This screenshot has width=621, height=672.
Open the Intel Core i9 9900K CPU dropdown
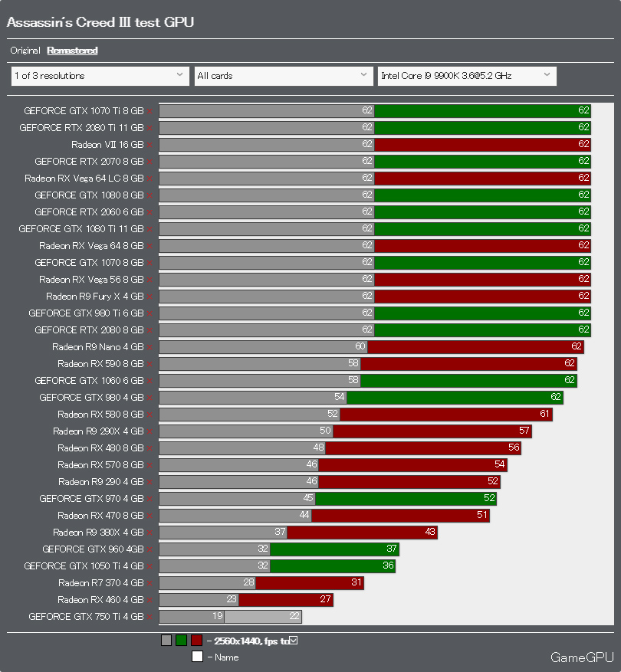coord(467,76)
